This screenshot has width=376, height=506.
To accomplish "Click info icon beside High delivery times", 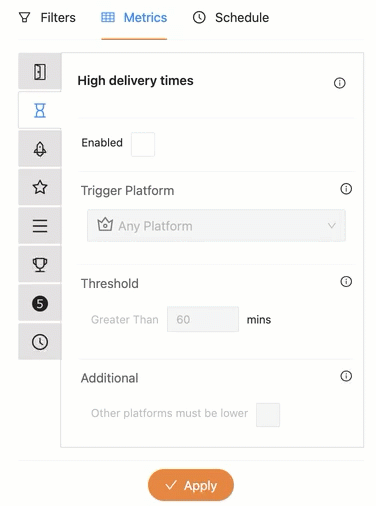I will pos(339,83).
